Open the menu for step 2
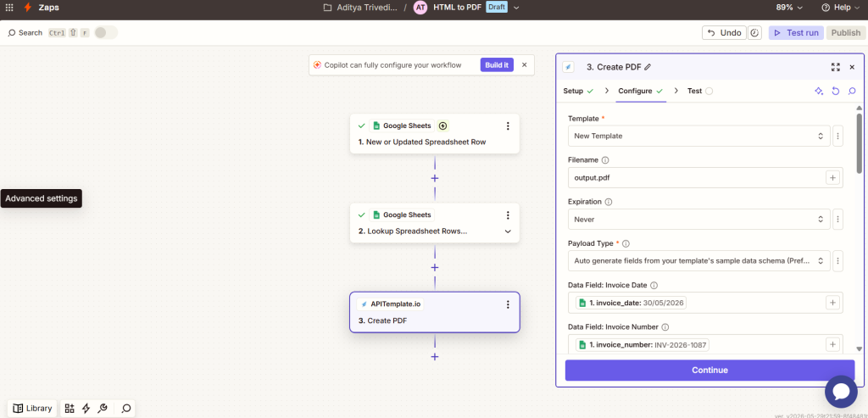868x418 pixels. pos(508,215)
